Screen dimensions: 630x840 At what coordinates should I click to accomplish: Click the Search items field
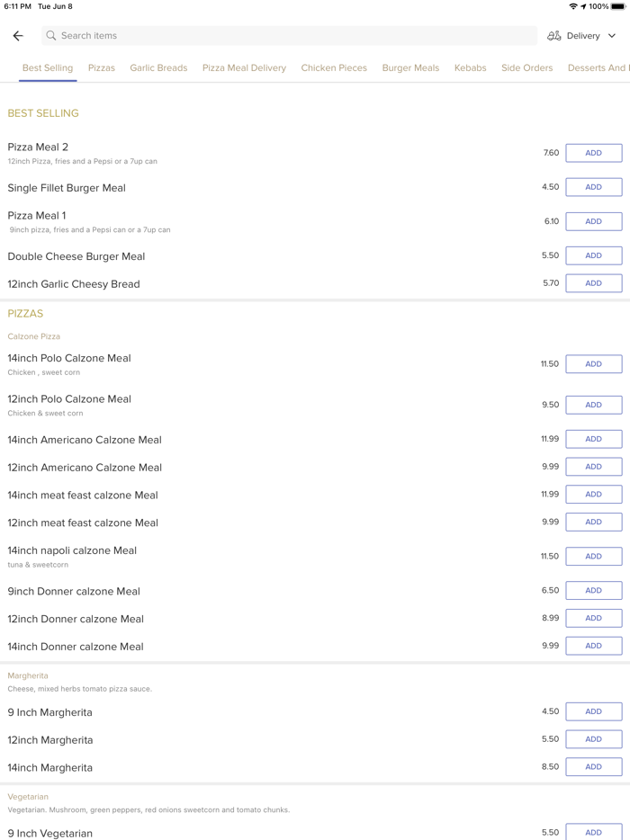[288, 36]
